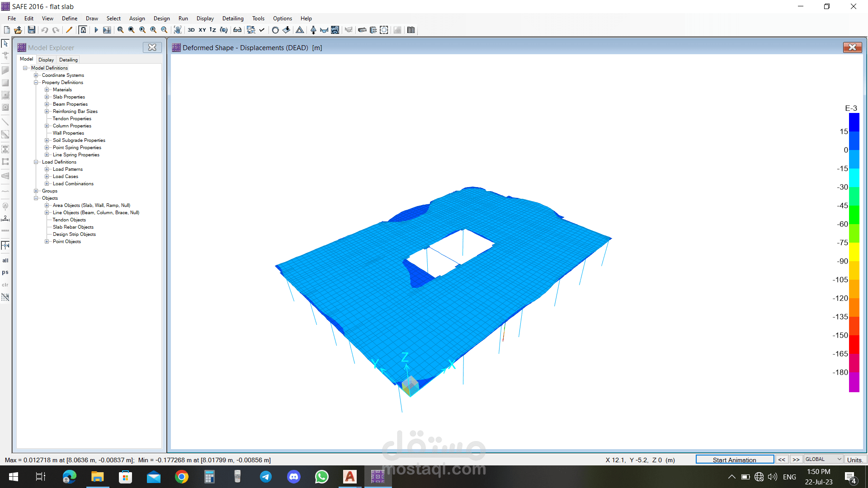Collapse the Model Definitions tree node

[25, 68]
